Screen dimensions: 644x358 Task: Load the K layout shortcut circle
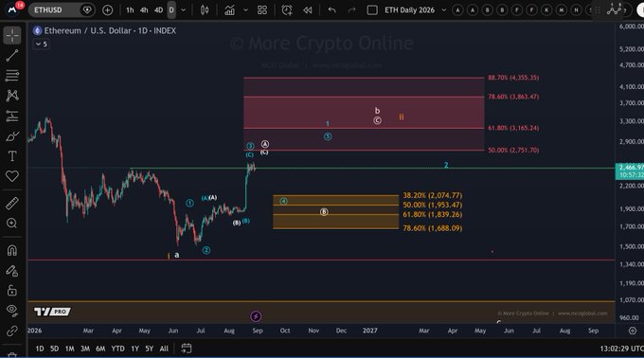[x=546, y=9]
